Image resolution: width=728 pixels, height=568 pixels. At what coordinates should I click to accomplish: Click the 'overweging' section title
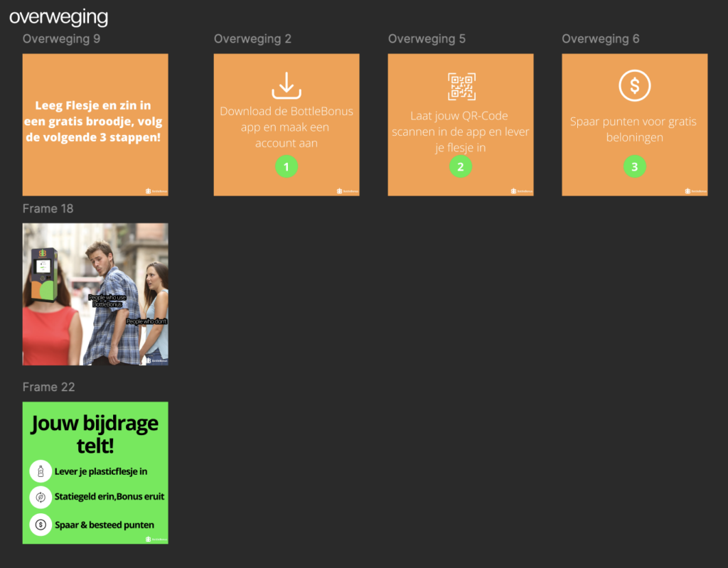(58, 17)
